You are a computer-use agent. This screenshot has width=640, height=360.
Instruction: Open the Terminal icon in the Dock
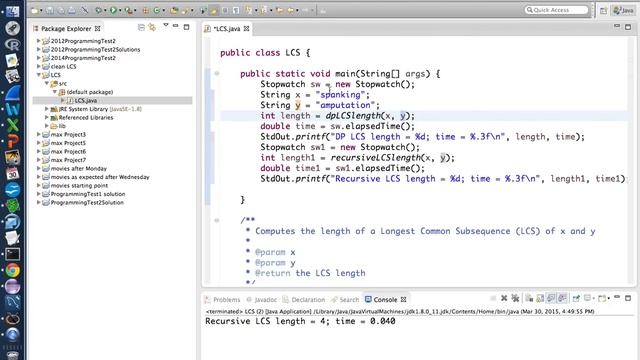tap(12, 254)
